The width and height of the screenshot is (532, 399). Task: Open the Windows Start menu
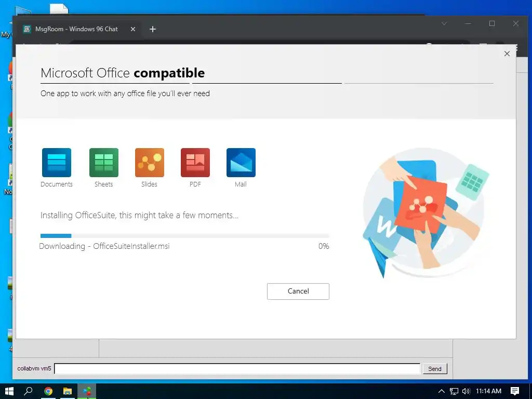[9, 391]
